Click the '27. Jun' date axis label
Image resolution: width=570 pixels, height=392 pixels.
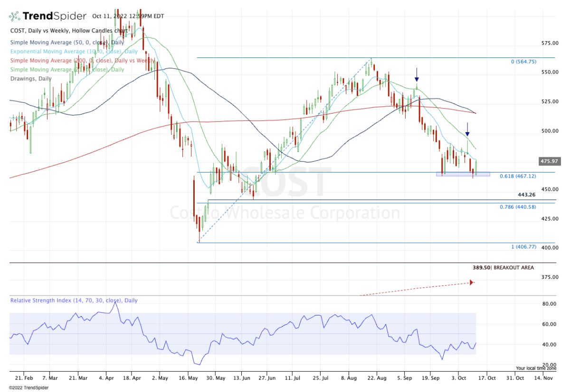266,378
